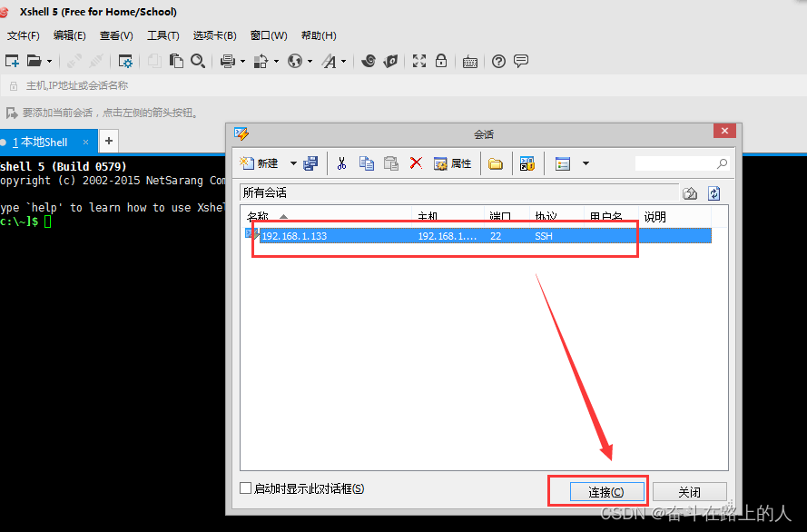The width and height of the screenshot is (807, 532).
Task: Close the Sessions dialog with red X
Action: 724,132
